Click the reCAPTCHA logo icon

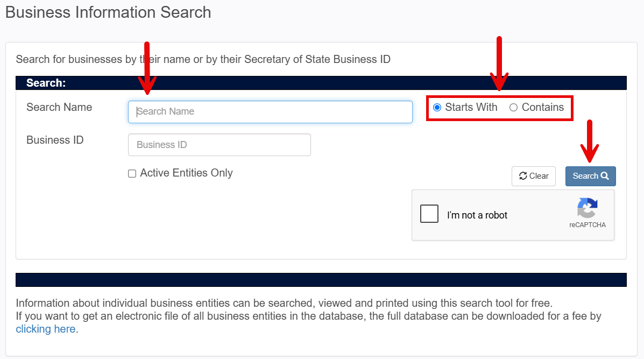[x=588, y=208]
